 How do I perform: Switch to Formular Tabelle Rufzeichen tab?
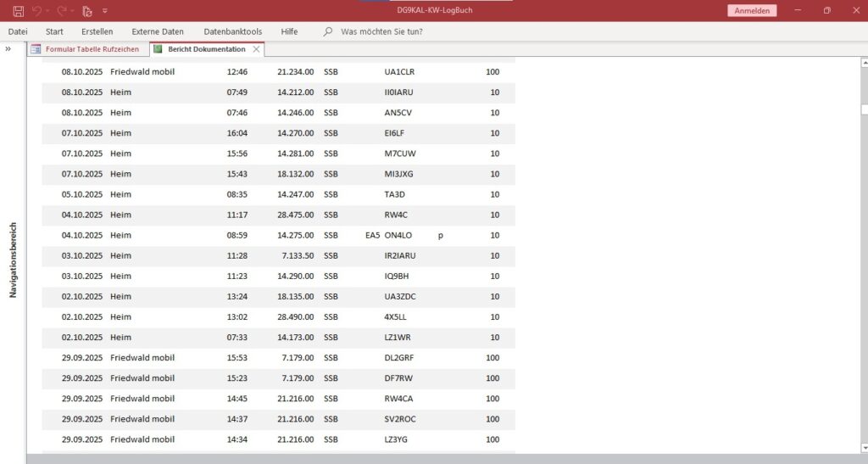(92, 49)
